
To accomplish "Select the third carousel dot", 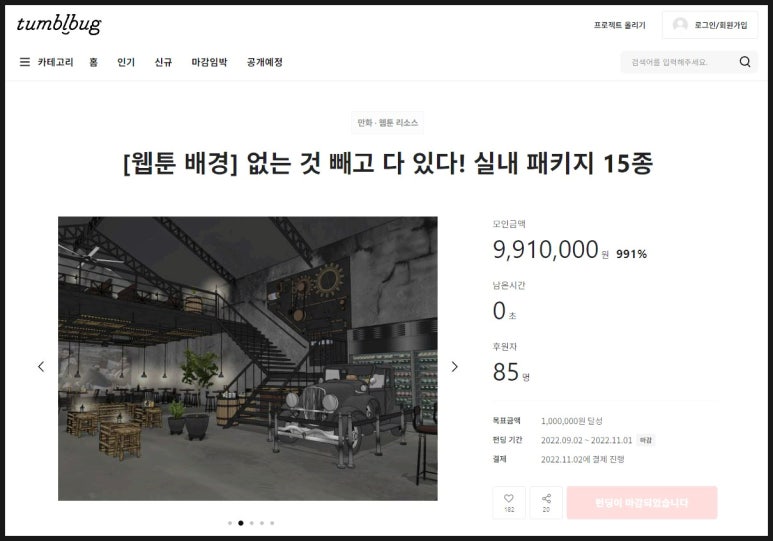I will coord(251,523).
